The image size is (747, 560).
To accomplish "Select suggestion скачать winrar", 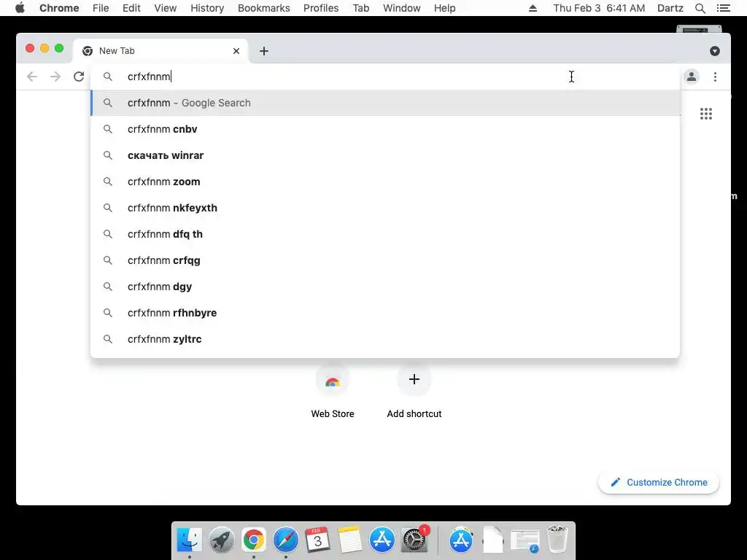I will point(385,155).
